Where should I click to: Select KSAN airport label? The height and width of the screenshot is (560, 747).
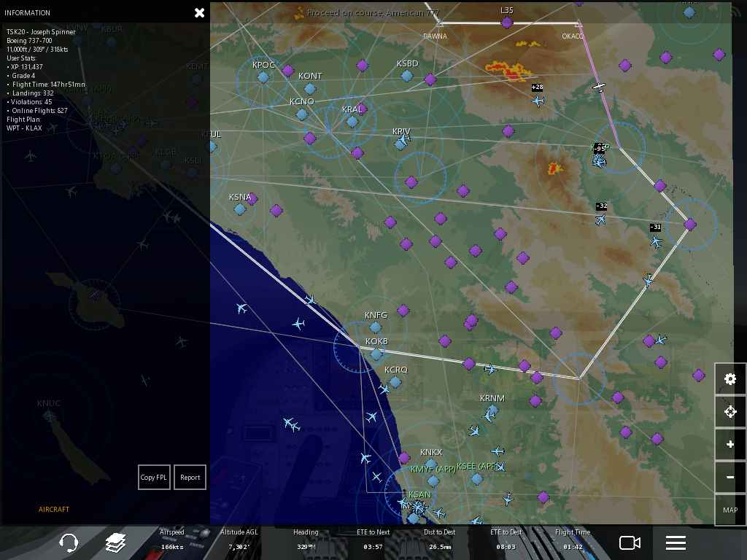(x=419, y=495)
